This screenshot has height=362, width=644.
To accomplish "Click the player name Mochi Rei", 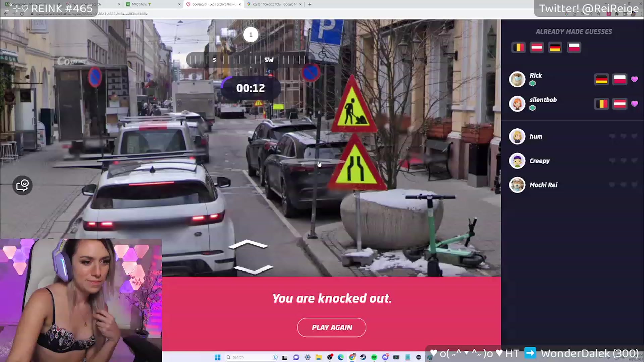I will (543, 185).
